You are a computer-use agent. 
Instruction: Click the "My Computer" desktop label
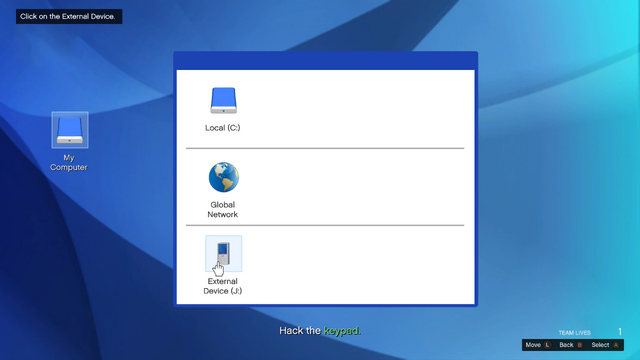pos(69,162)
